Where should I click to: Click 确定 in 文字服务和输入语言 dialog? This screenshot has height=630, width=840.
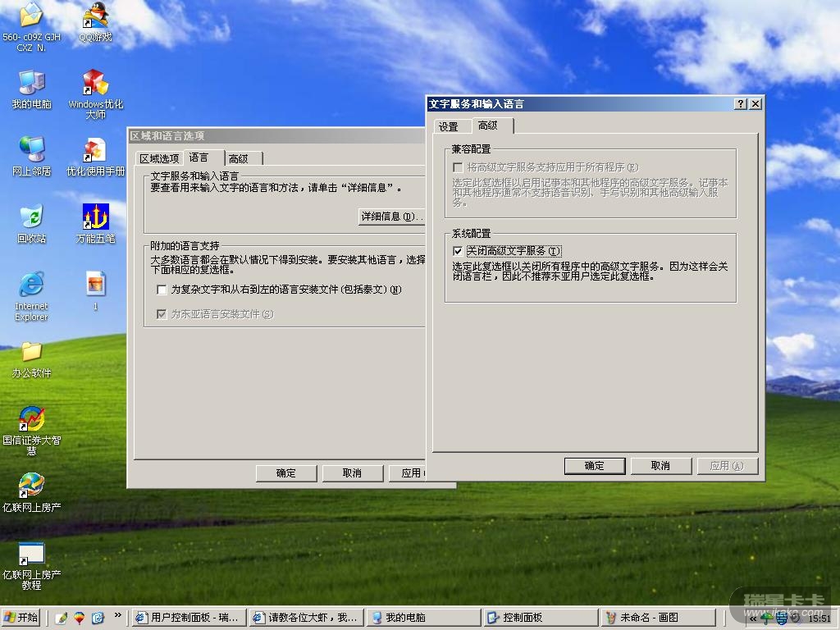pyautogui.click(x=595, y=466)
